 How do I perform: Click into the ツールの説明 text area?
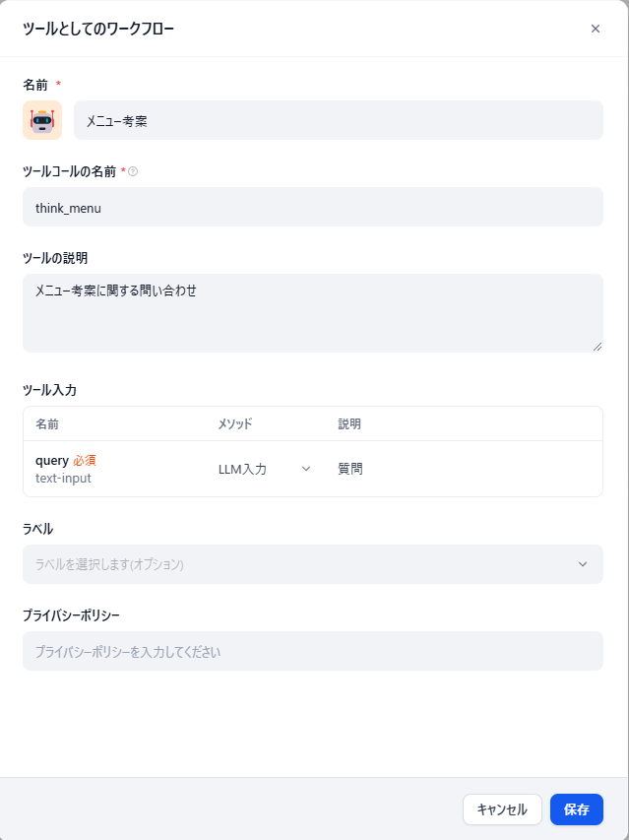(x=312, y=312)
